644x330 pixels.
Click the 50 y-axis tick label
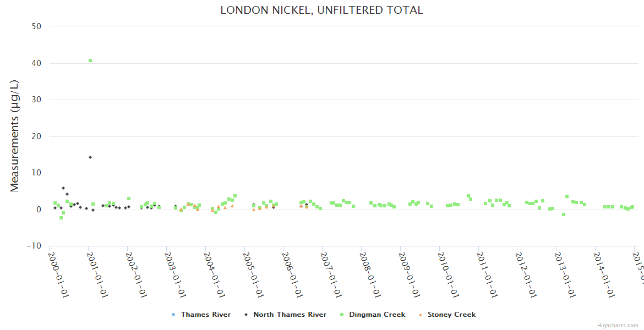(x=37, y=26)
